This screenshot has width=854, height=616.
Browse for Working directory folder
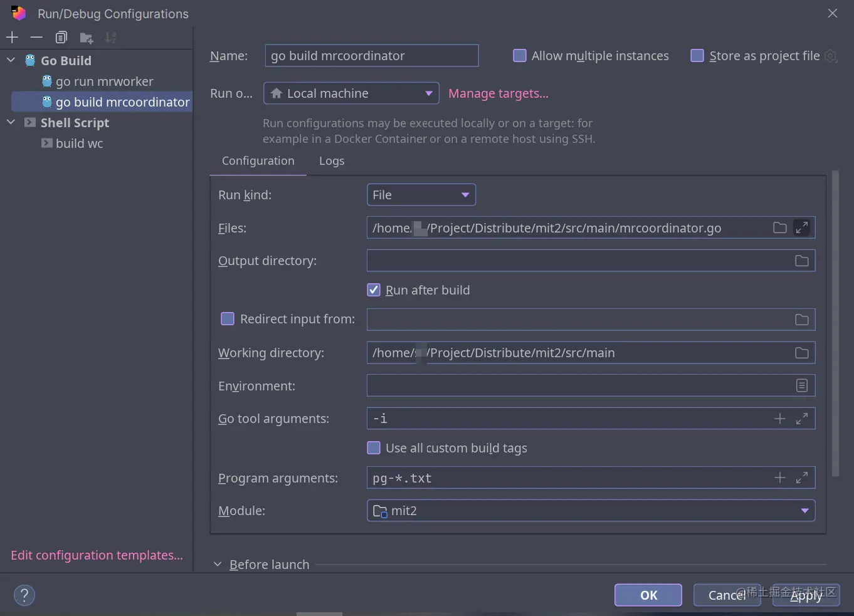tap(801, 353)
